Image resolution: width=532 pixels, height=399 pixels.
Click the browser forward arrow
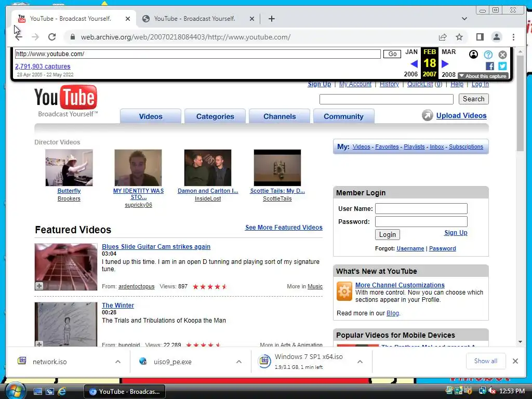[35, 37]
